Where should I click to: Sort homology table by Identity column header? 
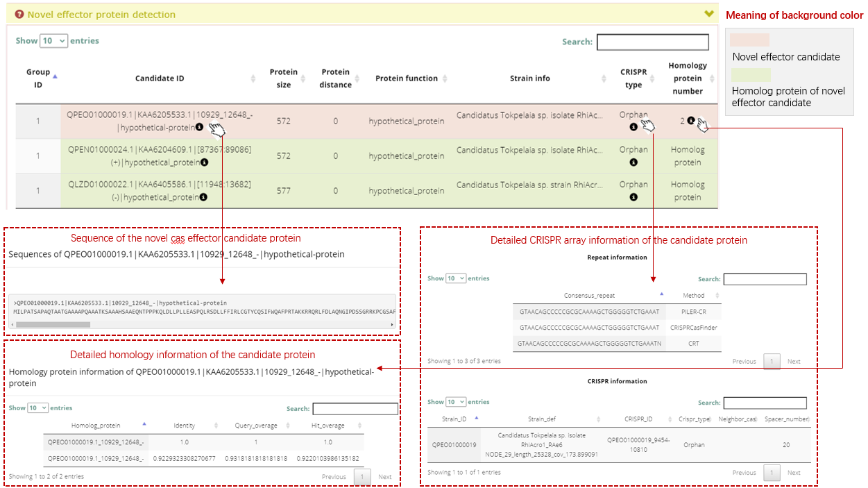click(x=184, y=426)
